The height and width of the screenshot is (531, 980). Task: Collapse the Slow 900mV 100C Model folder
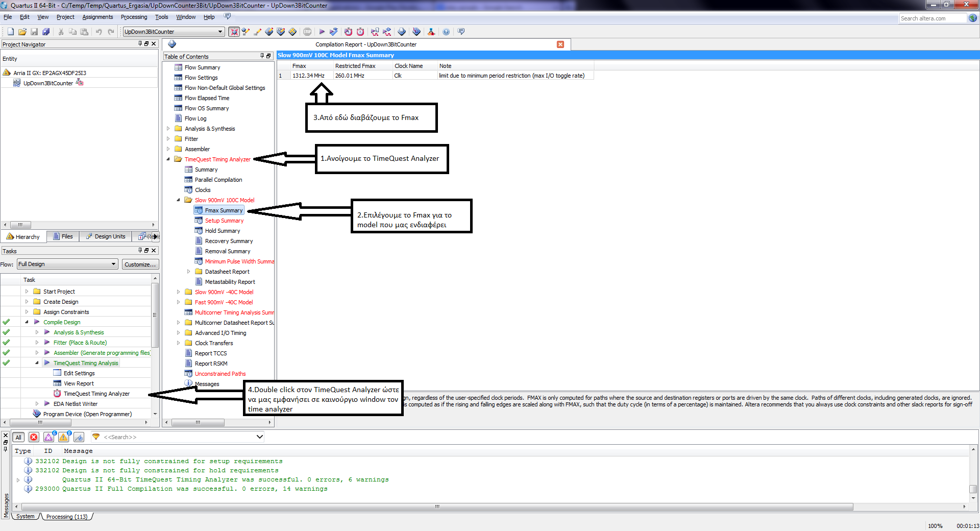(178, 200)
